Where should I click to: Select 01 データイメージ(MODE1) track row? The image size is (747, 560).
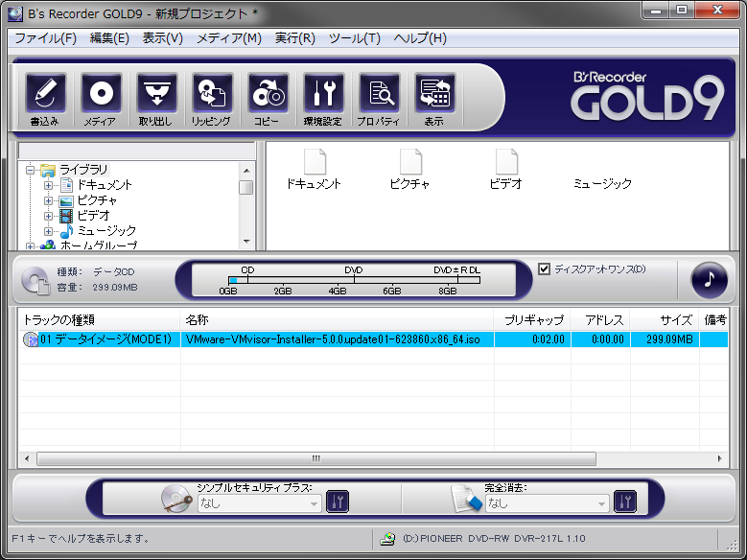click(105, 339)
